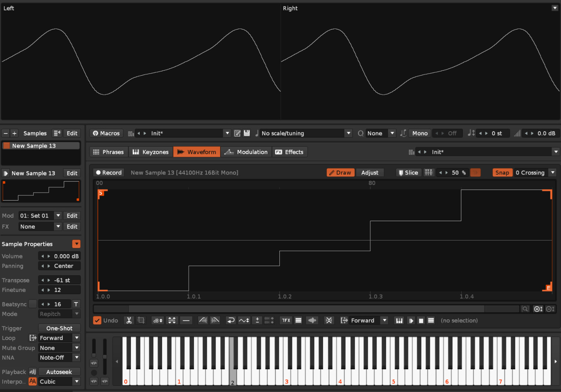
Task: Toggle the Undo checkbox
Action: coord(97,320)
